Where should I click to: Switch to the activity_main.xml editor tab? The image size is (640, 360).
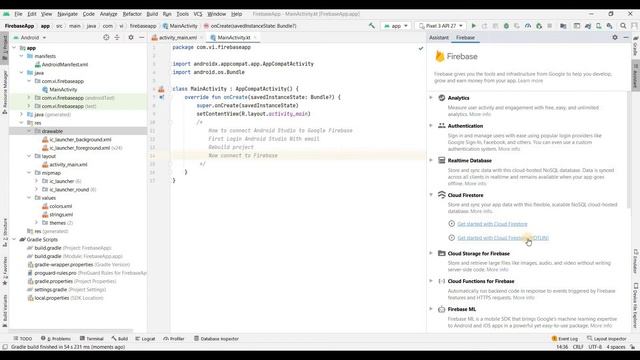178,38
